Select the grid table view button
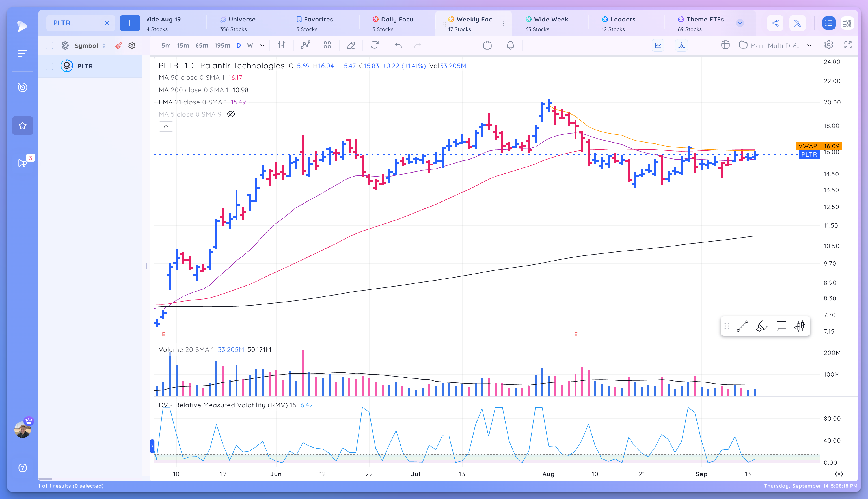Viewport: 868px width, 499px height. point(847,23)
